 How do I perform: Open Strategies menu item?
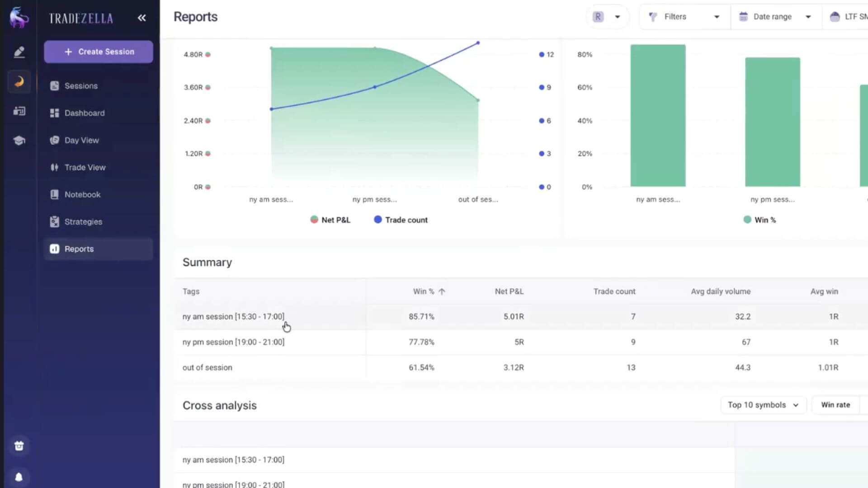click(83, 222)
